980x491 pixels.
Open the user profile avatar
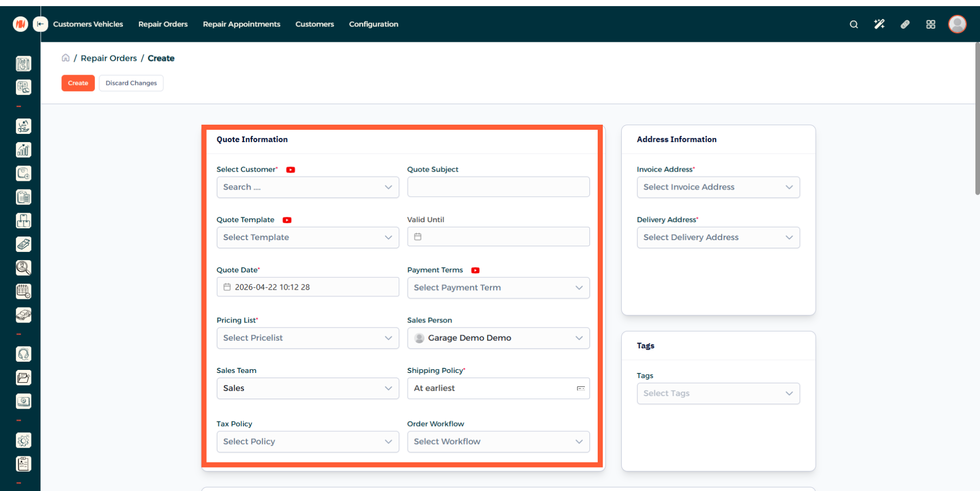point(957,24)
